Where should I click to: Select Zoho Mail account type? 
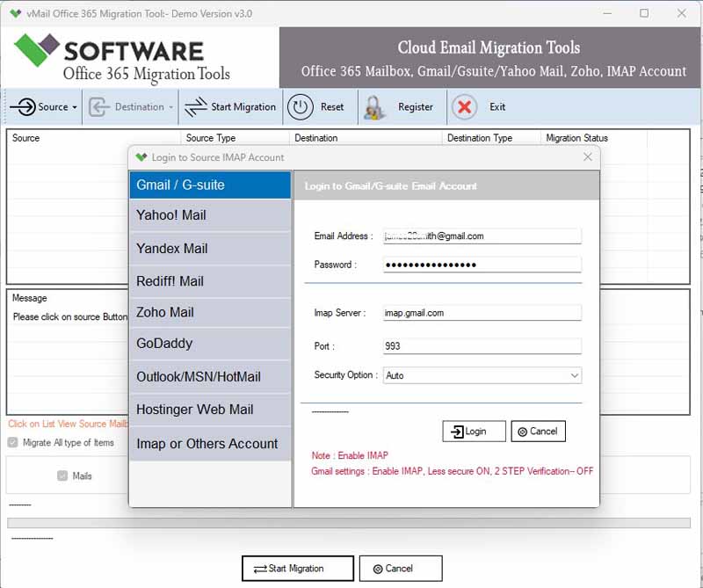210,312
